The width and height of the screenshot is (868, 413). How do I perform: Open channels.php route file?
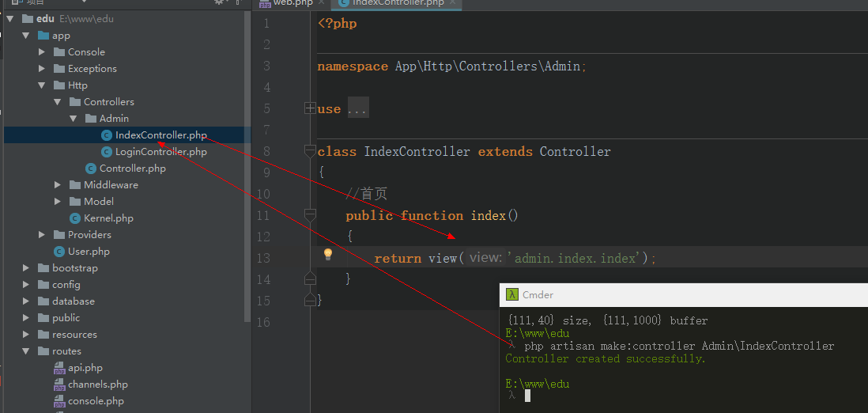click(x=97, y=385)
